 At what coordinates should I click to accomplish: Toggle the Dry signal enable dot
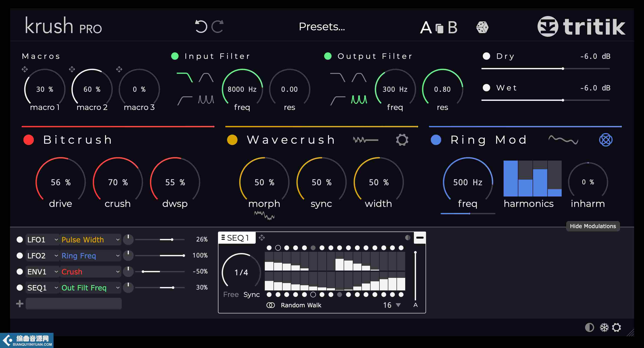click(x=486, y=56)
